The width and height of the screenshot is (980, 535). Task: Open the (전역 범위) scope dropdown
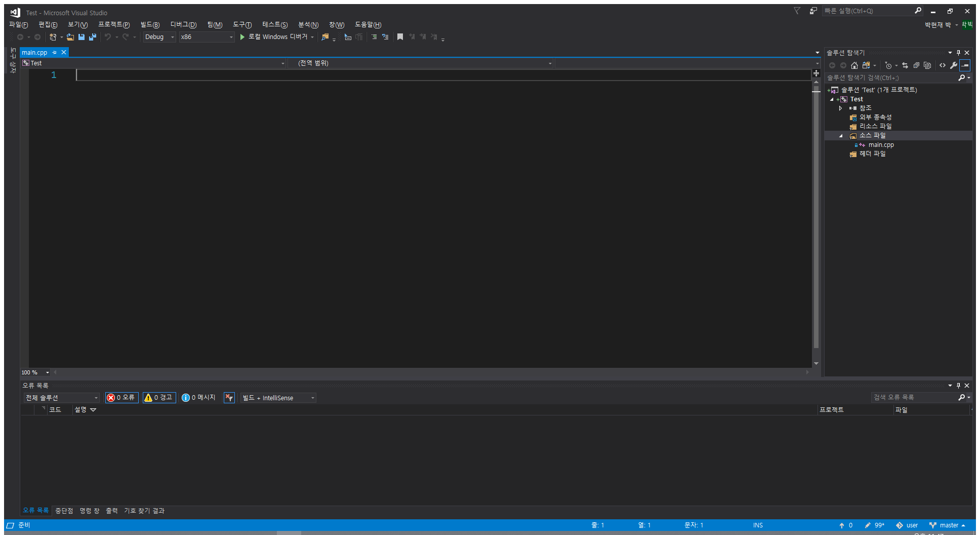(x=421, y=63)
